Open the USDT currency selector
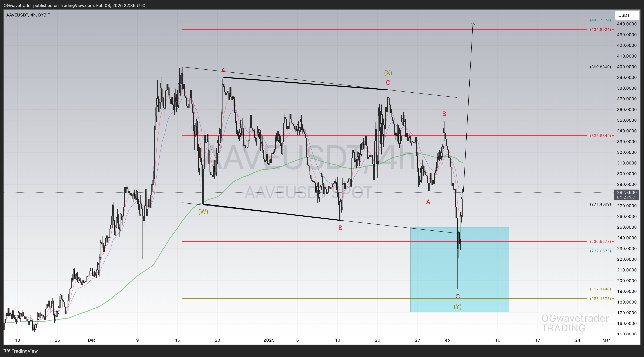The image size is (644, 357). pos(627,15)
